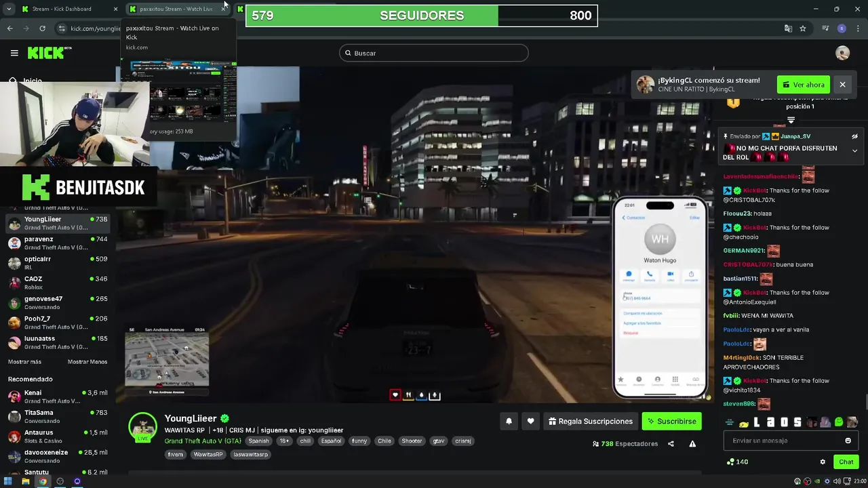Expand the leaderboard collapse handle
Screen dimensions: 868x488
point(791,120)
